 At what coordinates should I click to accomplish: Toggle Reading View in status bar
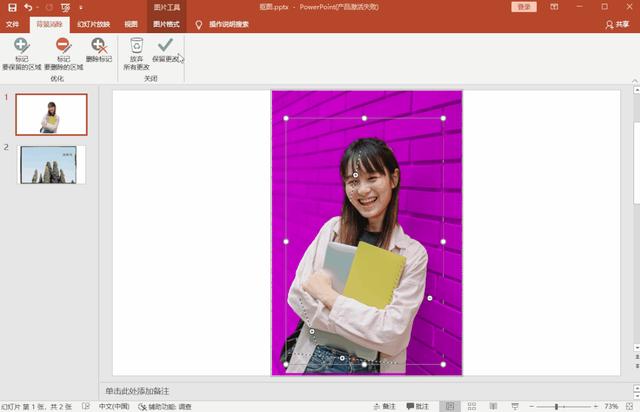pyautogui.click(x=493, y=406)
